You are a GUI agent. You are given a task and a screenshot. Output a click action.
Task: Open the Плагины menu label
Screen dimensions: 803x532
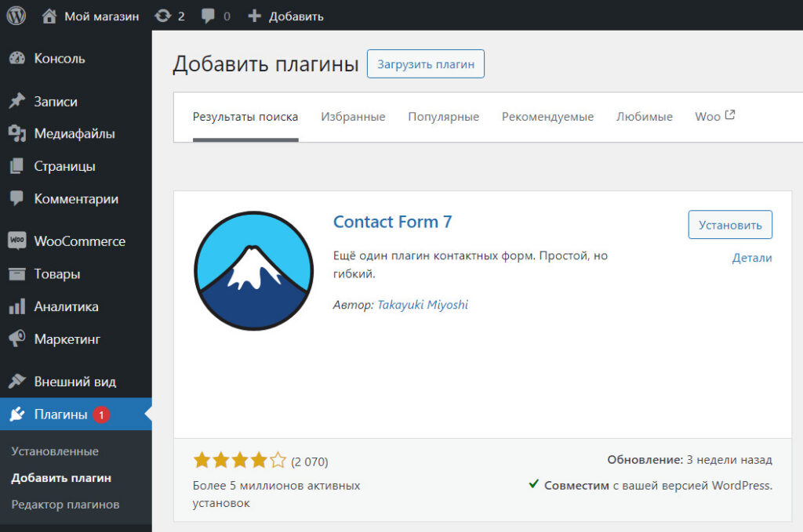point(60,414)
